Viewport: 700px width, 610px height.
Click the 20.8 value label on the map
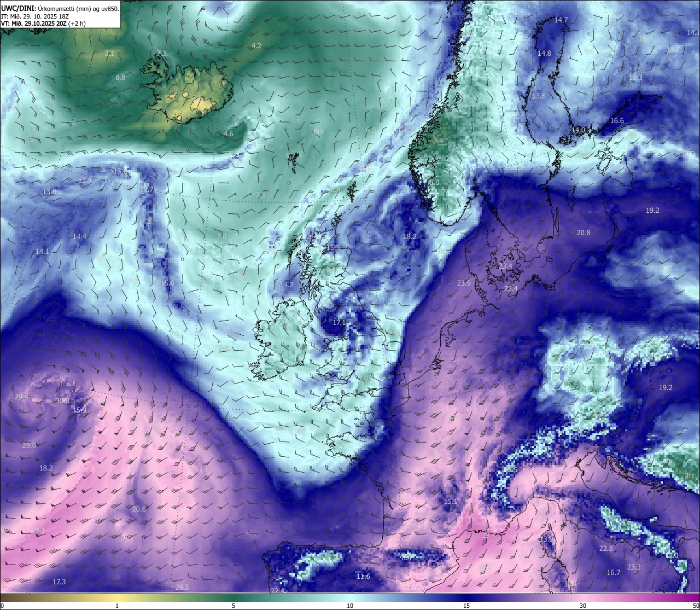pyautogui.click(x=584, y=233)
